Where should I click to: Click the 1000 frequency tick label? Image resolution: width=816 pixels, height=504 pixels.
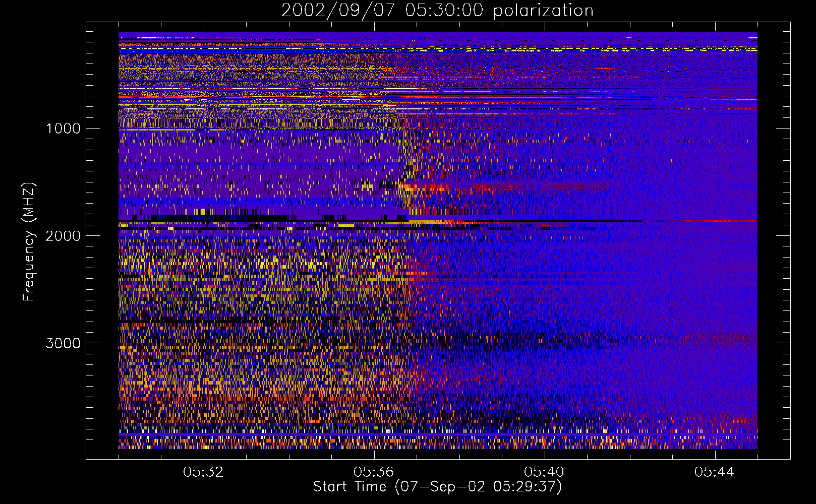point(63,129)
